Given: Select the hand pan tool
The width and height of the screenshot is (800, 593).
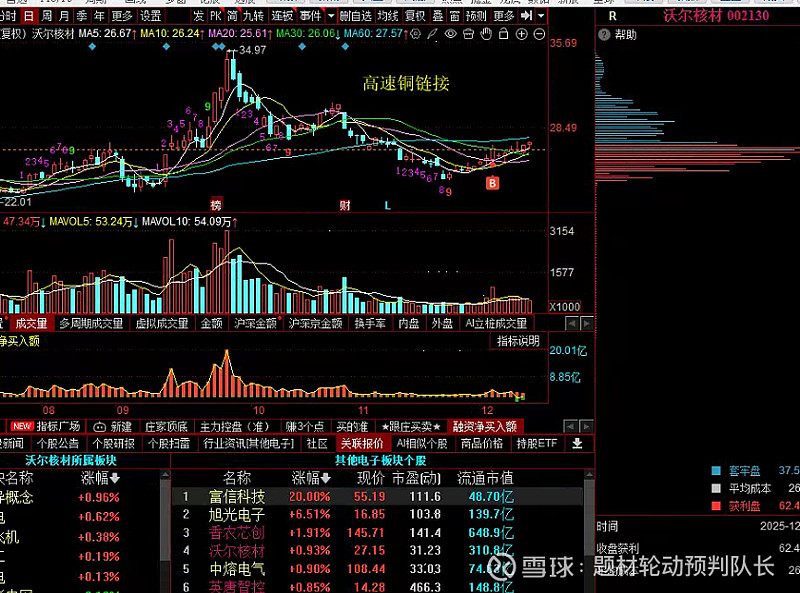Looking at the screenshot, I should (486, 34).
